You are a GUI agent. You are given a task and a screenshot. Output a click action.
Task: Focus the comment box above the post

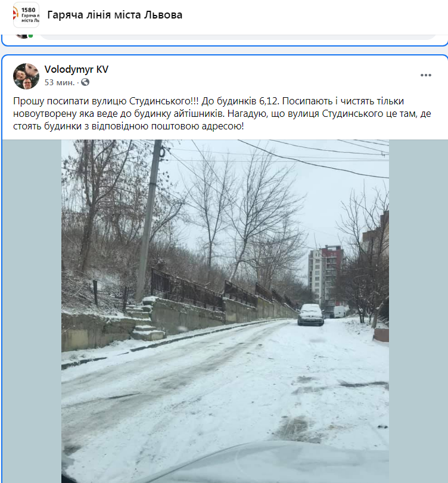click(238, 38)
